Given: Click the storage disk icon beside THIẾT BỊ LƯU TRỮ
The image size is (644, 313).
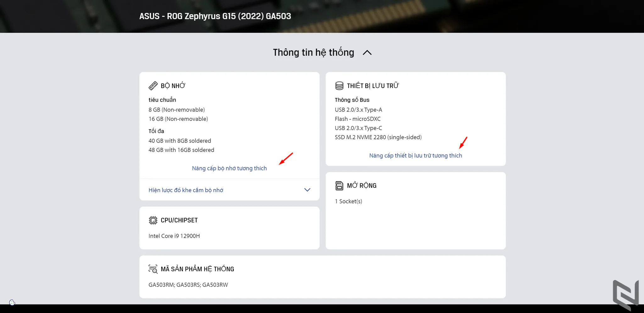Looking at the screenshot, I should (x=339, y=86).
